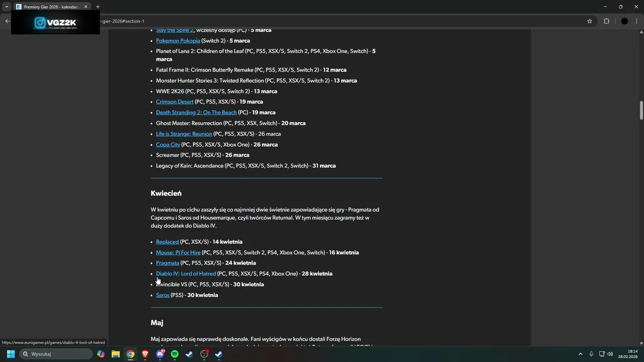Click the WWE 2K26 list entry
Image resolution: width=644 pixels, height=362 pixels.
coord(216,92)
